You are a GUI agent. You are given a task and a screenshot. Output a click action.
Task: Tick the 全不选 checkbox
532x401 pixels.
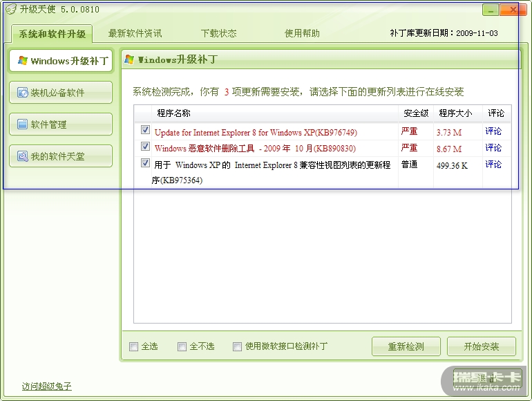click(x=182, y=346)
